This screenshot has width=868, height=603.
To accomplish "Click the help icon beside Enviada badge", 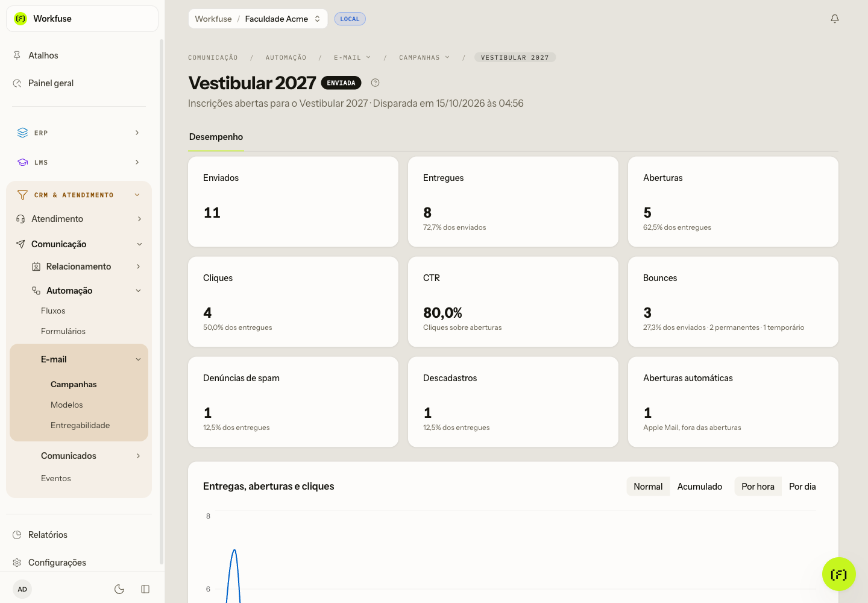I will pos(375,83).
